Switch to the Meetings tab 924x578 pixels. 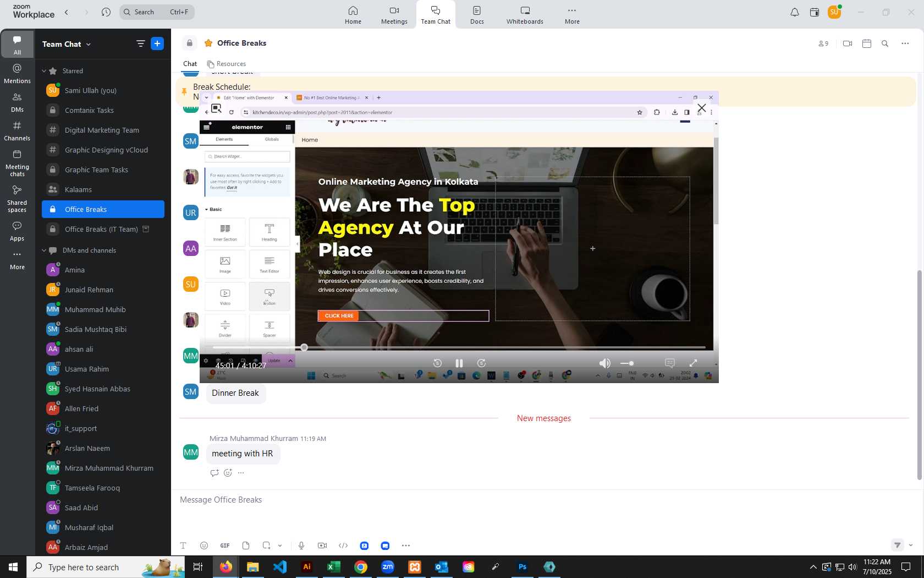tap(394, 15)
